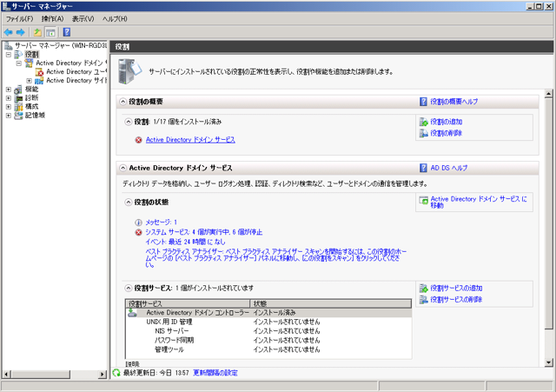Screen dimensions: 556x392
Task: Select the サーバー マネージャー root node icon
Action: point(9,46)
